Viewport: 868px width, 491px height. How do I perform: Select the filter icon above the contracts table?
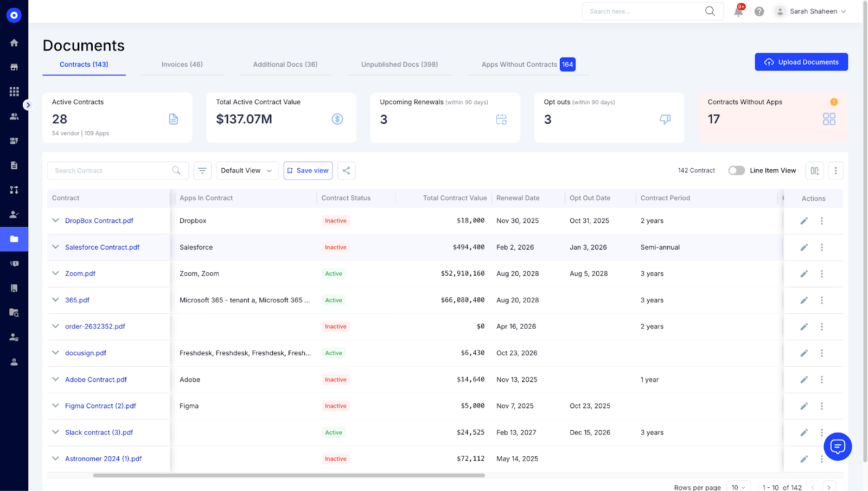pos(202,170)
